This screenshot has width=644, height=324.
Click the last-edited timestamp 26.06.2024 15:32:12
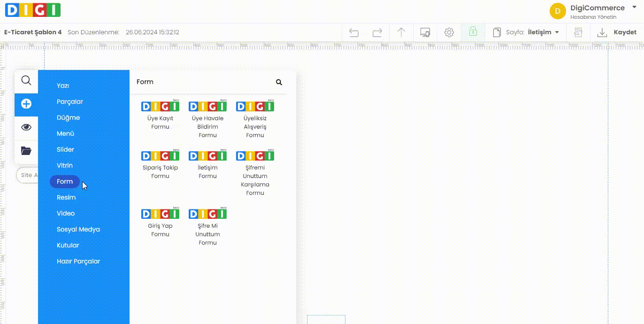tap(153, 32)
